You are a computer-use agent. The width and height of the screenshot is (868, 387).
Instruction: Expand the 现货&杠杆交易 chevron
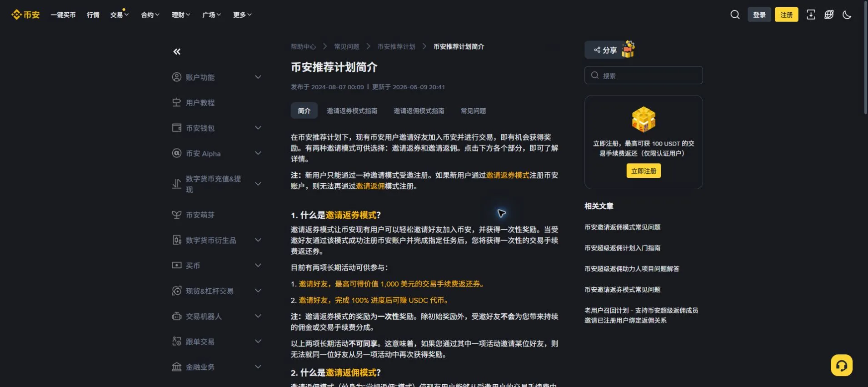coord(258,291)
